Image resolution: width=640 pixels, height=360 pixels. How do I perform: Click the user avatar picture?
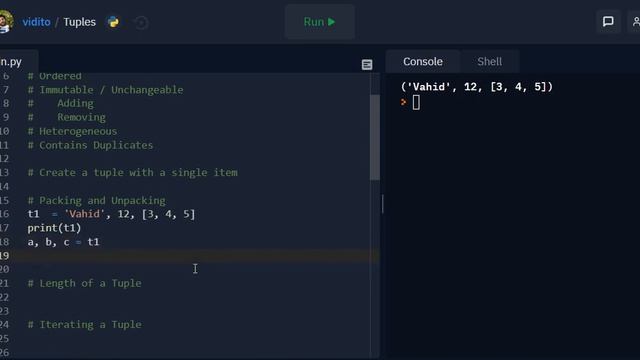(x=6, y=21)
